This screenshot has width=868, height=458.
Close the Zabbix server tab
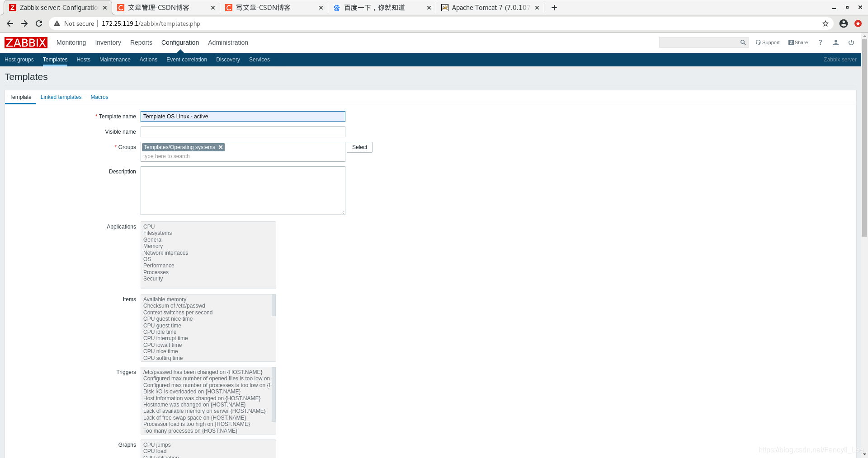point(105,8)
